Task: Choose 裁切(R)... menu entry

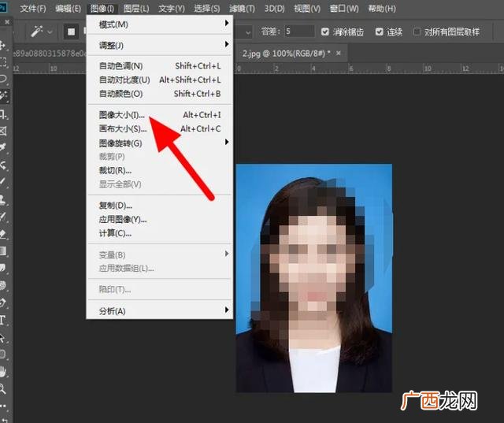Action: (x=160, y=170)
